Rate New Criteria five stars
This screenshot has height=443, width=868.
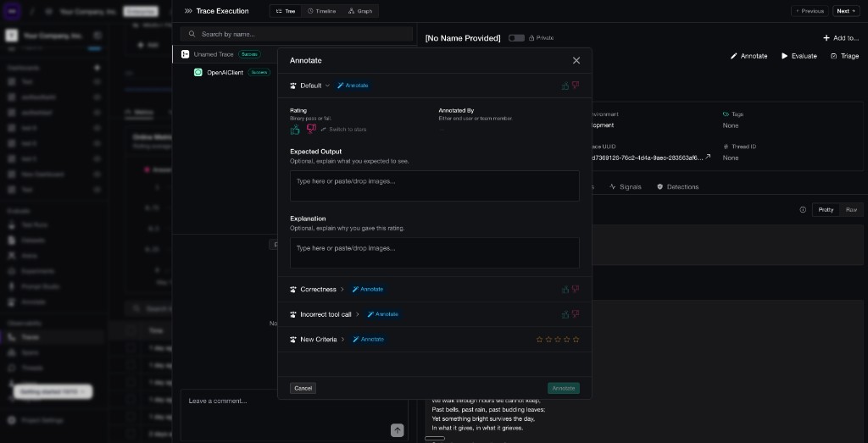pyautogui.click(x=576, y=339)
